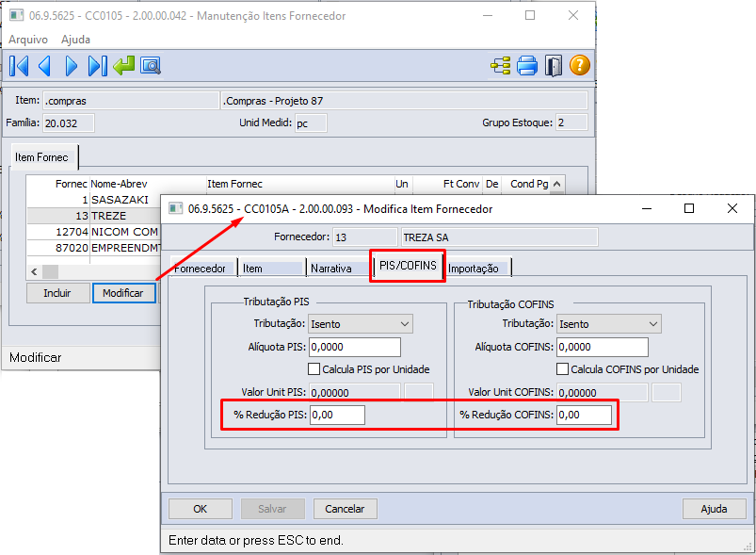
Task: Click the exit door icon
Action: tap(554, 66)
